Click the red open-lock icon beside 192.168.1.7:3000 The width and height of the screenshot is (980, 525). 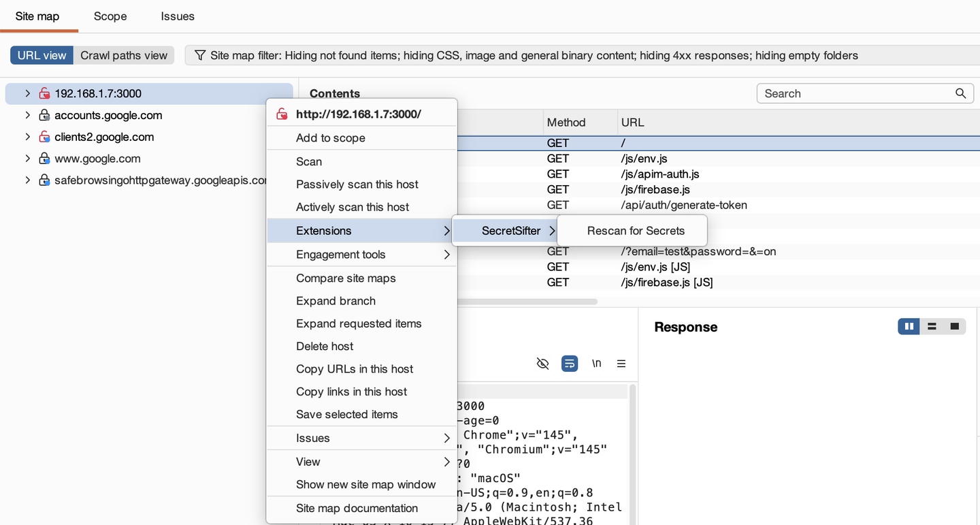44,93
